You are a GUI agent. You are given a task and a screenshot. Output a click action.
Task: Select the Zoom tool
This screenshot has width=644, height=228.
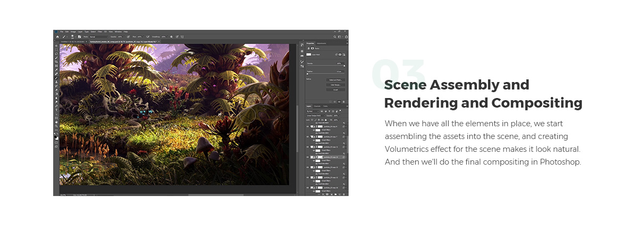pyautogui.click(x=56, y=125)
